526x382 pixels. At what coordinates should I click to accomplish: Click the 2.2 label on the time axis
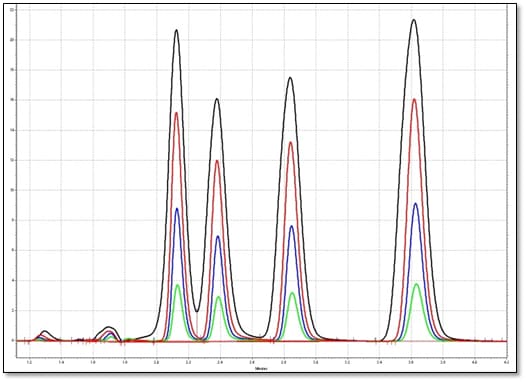click(x=188, y=362)
